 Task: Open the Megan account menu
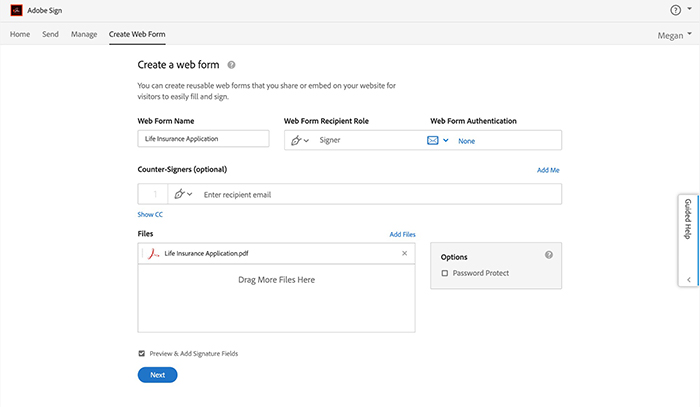tap(670, 34)
